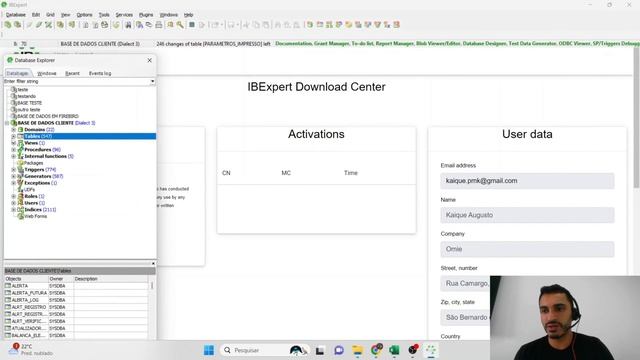Screen dimensions: 640x360
Task: Click the Enter filter string field
Action: 77,81
